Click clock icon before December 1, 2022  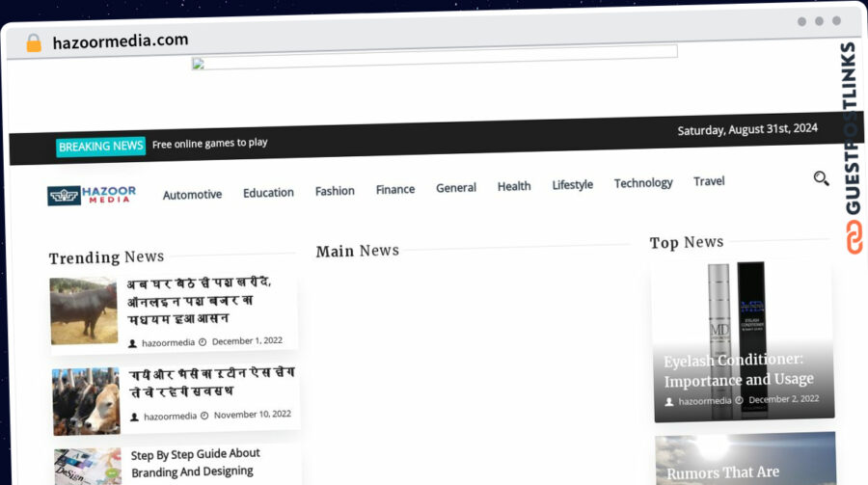[203, 342]
